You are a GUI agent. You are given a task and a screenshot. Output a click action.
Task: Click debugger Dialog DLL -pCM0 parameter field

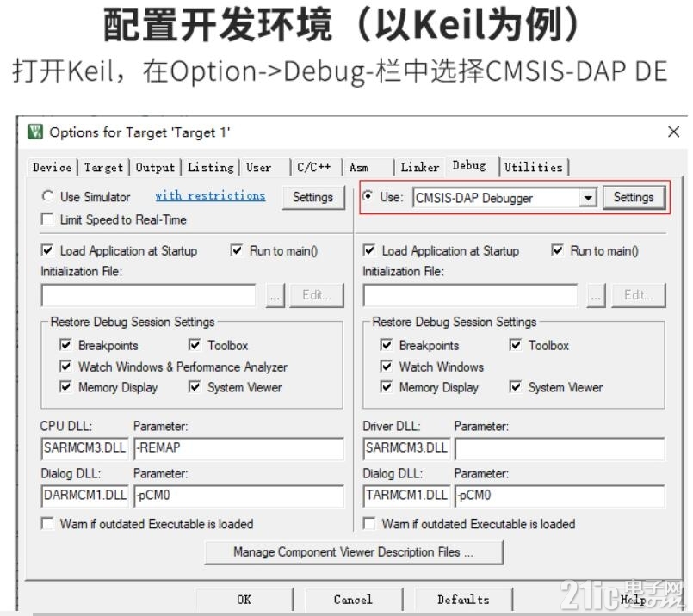[560, 496]
